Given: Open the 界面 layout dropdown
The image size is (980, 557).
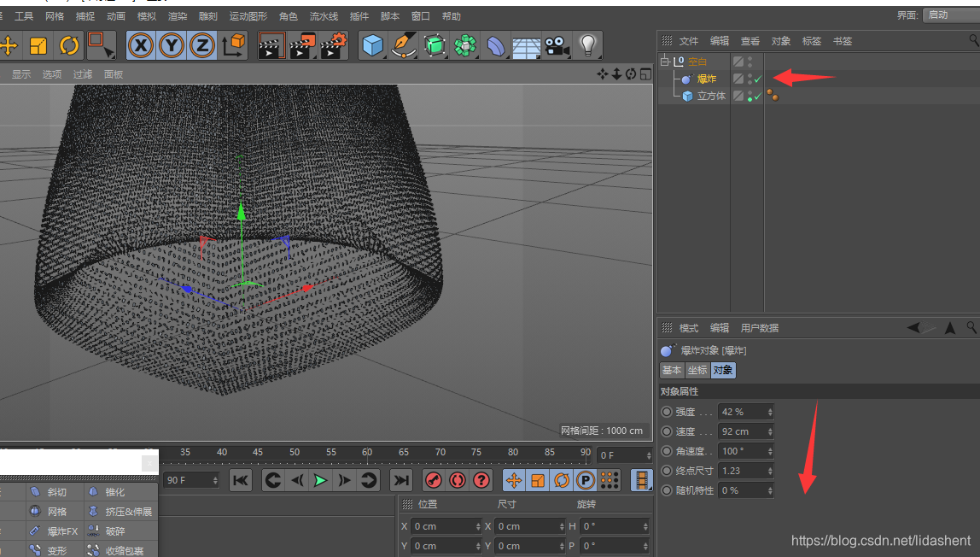Looking at the screenshot, I should tap(950, 15).
